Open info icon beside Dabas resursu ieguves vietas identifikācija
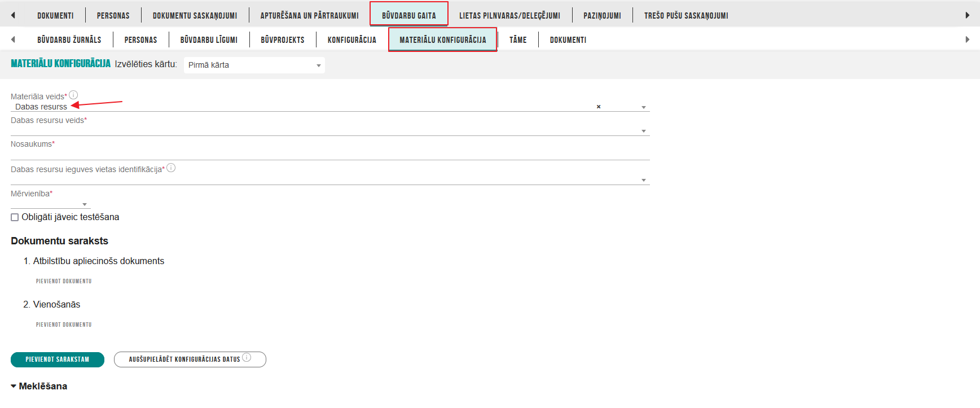Image resolution: width=980 pixels, height=408 pixels. coord(171,168)
